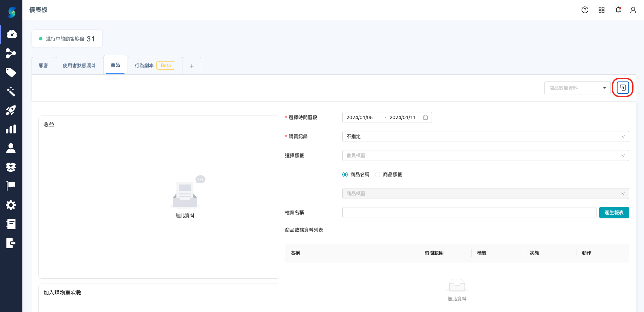
Task: Open the 商品數據資料 dropdown selector
Action: pos(577,88)
